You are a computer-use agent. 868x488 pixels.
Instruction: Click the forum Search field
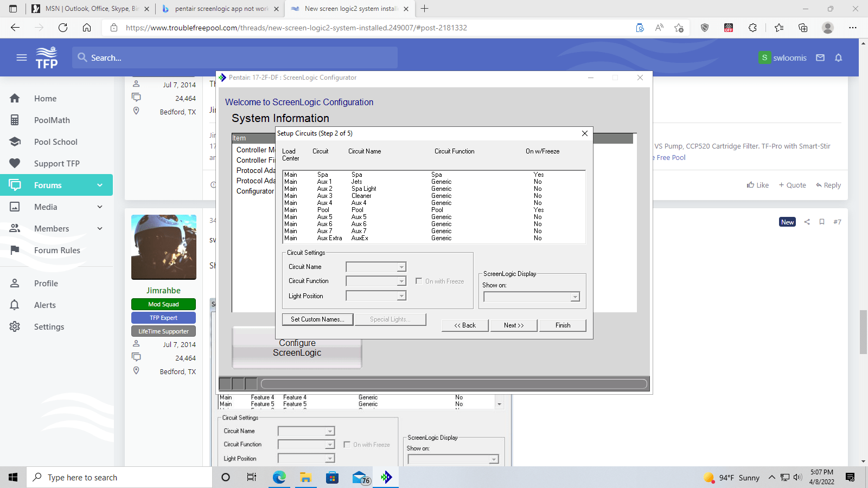coord(235,57)
